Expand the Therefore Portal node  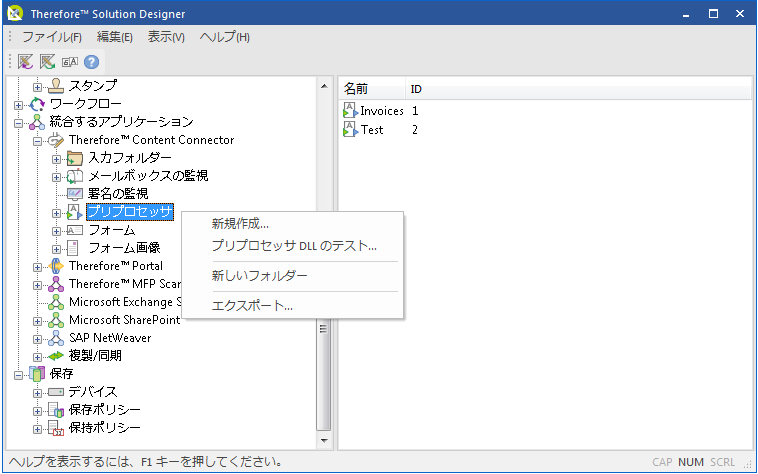coord(37,267)
